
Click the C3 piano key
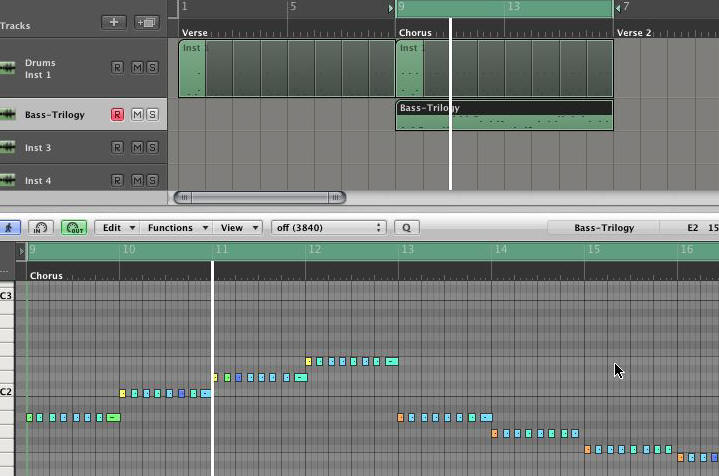tap(7, 295)
